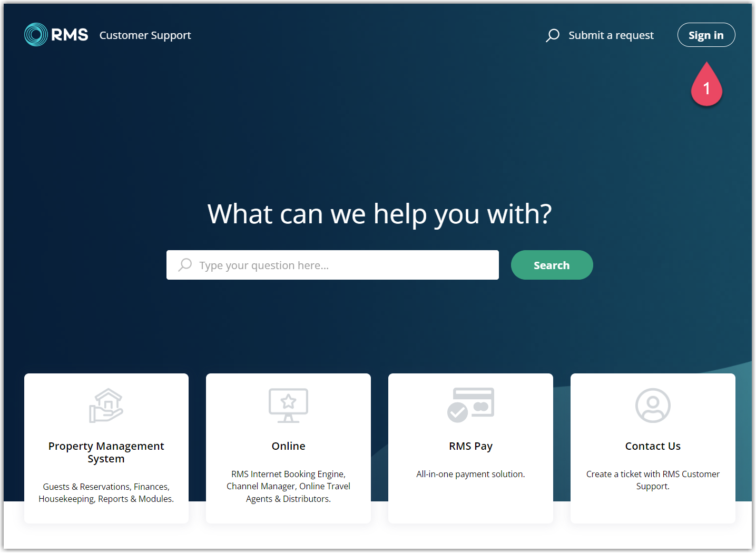Click 'Create a ticket with RMS Customer Support' text
Viewport: 756px width, 553px height.
[653, 480]
